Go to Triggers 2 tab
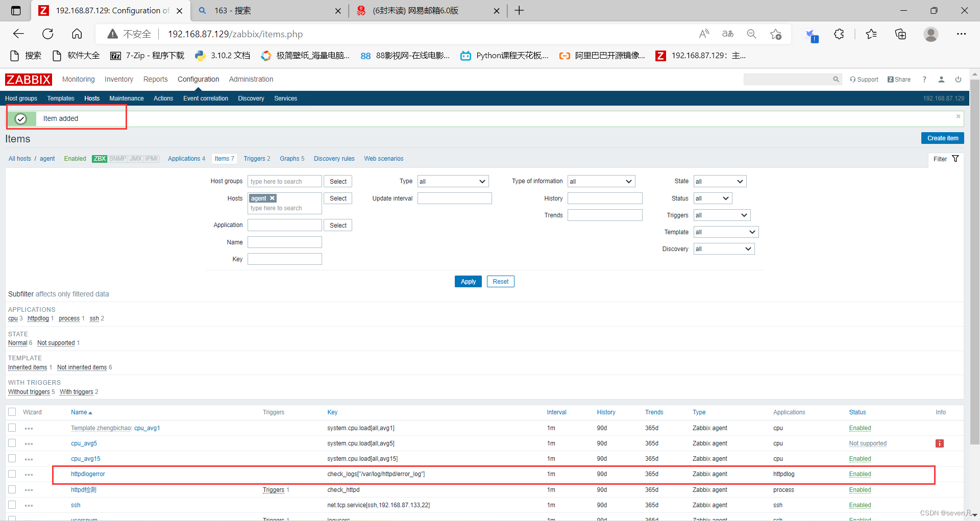This screenshot has width=980, height=521. (257, 159)
